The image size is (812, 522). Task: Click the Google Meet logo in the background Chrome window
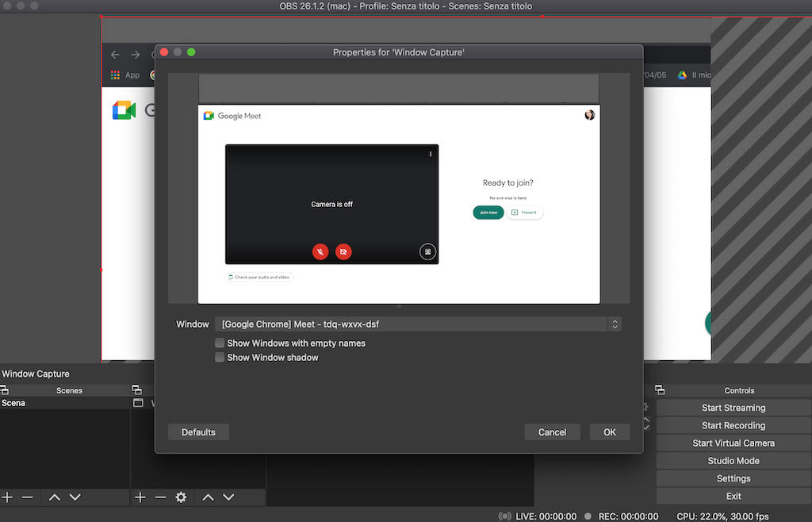(x=124, y=110)
